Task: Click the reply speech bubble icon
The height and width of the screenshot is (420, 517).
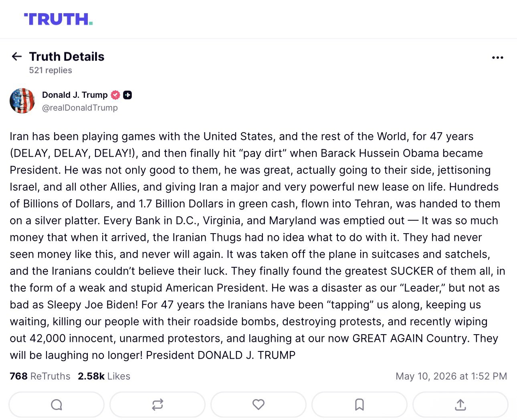Action: (x=57, y=405)
